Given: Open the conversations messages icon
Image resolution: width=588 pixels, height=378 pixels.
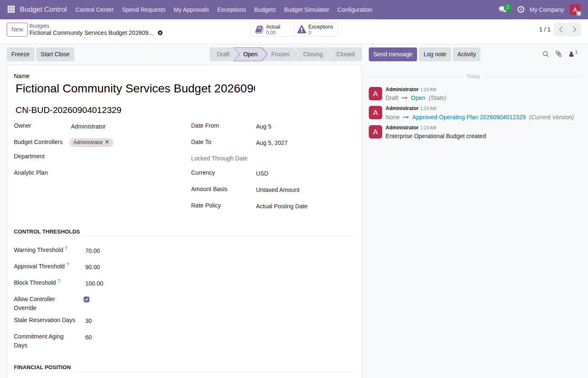Looking at the screenshot, I should pos(503,9).
